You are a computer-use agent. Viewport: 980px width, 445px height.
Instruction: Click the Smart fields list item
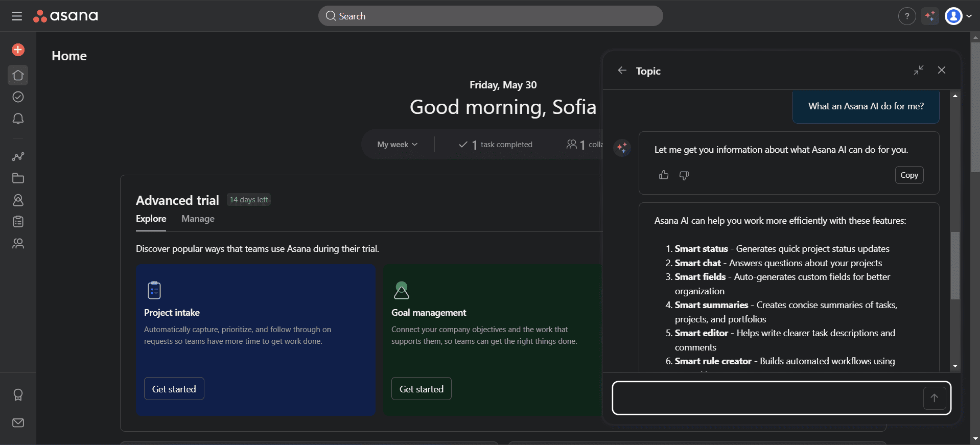click(x=782, y=284)
